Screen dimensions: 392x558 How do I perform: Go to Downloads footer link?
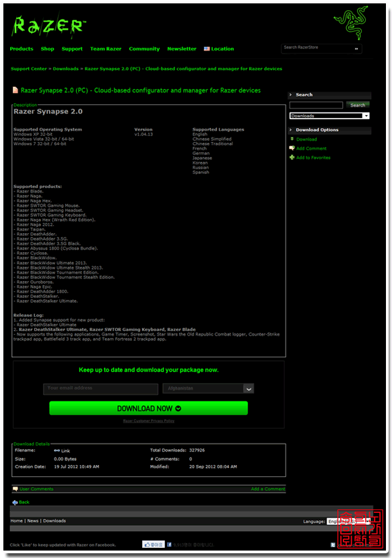(x=55, y=521)
